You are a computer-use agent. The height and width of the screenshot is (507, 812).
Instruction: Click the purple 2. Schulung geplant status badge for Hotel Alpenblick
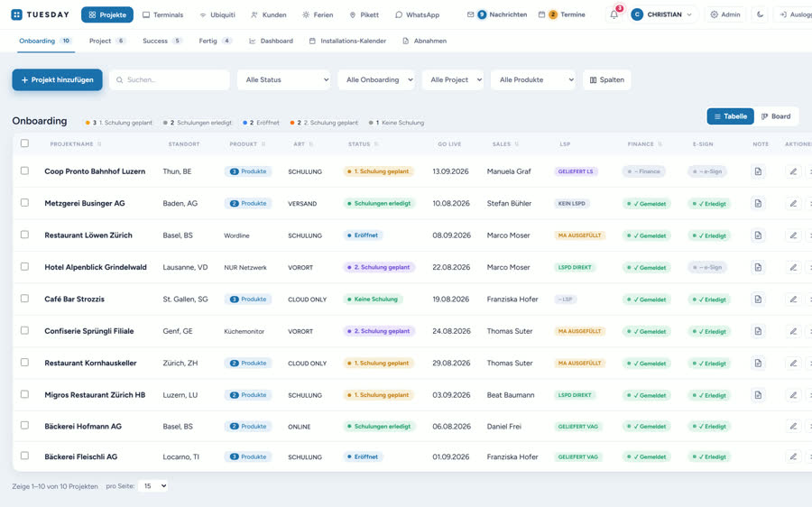[380, 267]
